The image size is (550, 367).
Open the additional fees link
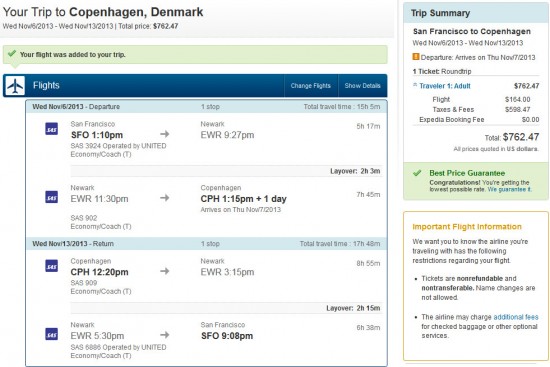(x=516, y=317)
